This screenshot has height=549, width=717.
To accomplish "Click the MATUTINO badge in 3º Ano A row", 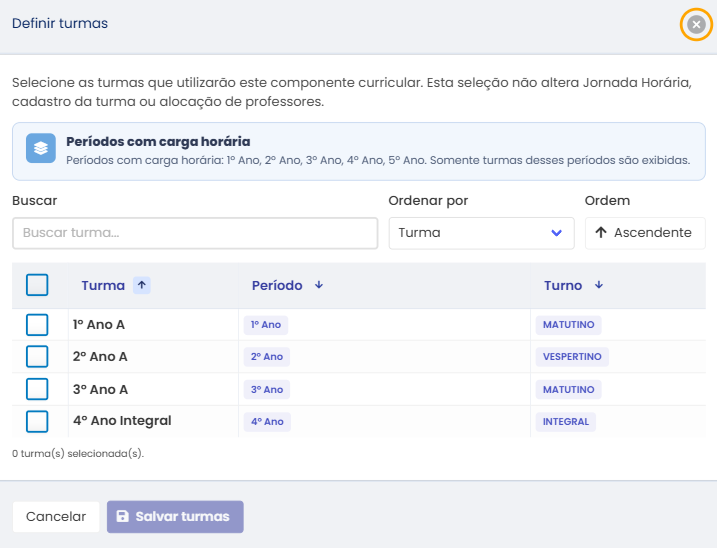I will pyautogui.click(x=568, y=390).
